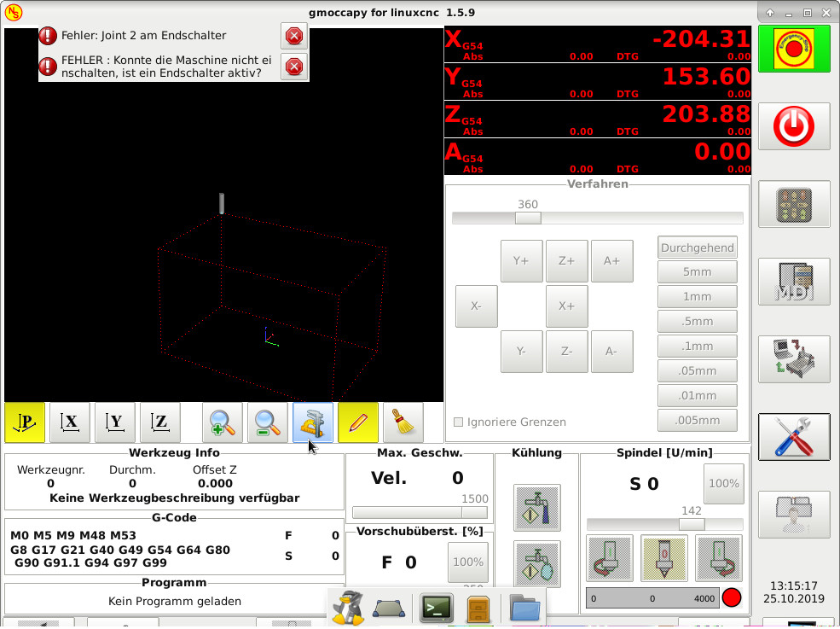The width and height of the screenshot is (840, 629).
Task: Select .5mm jog increment
Action: [698, 321]
